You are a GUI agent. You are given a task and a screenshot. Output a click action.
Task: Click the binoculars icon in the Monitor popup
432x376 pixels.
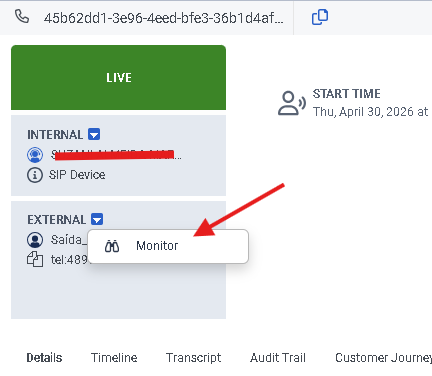(112, 246)
